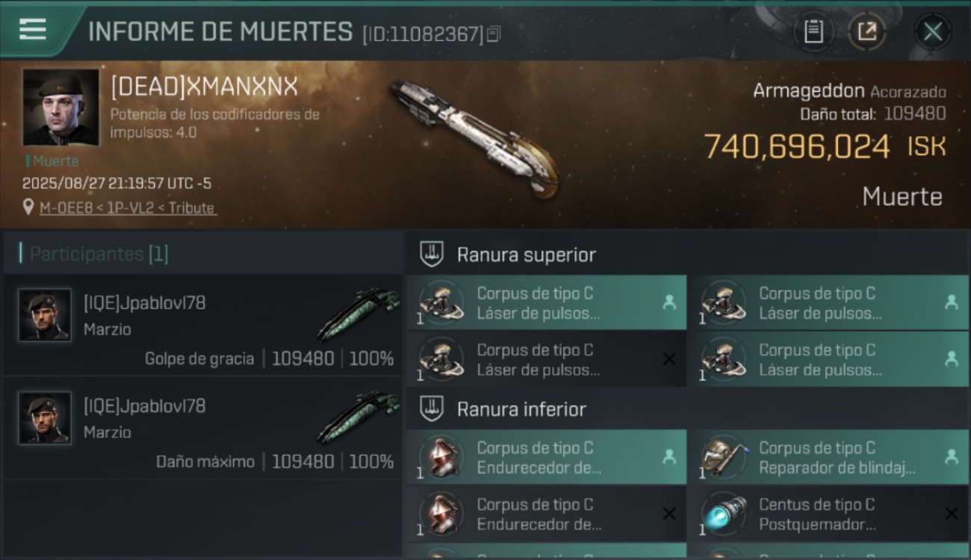Close the Informe de Muertes window
Viewport: 971px width, 560px height.
pyautogui.click(x=933, y=31)
